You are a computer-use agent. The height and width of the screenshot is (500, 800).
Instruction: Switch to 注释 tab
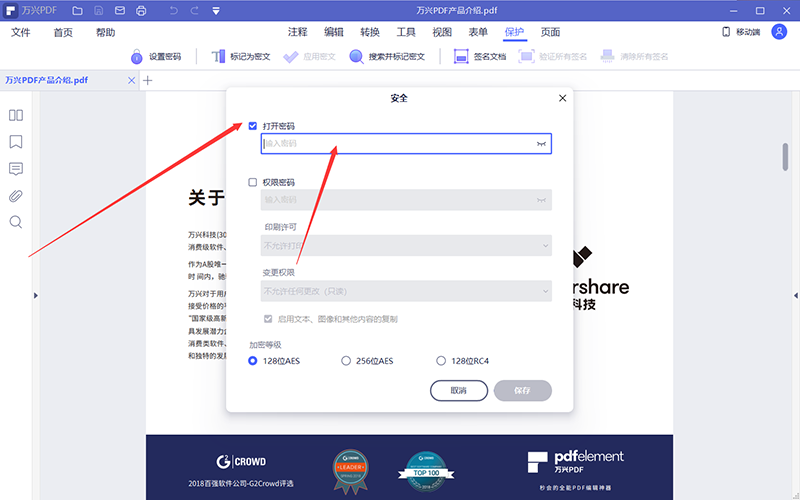tap(297, 32)
